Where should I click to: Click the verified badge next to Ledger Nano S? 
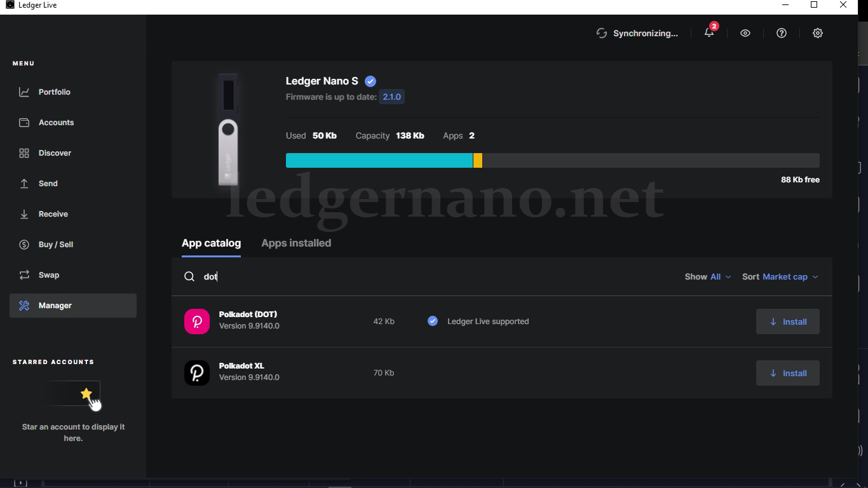point(370,81)
